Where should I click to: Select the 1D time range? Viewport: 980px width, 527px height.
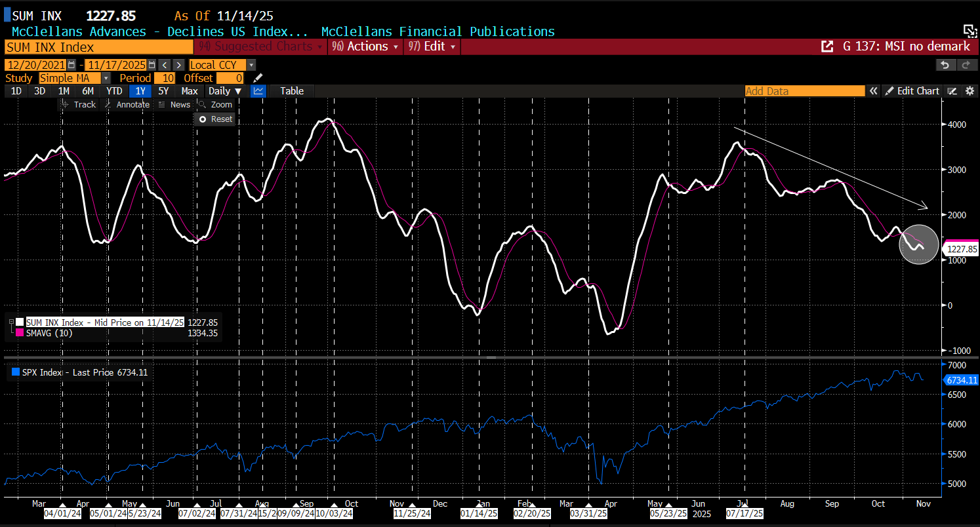click(16, 91)
